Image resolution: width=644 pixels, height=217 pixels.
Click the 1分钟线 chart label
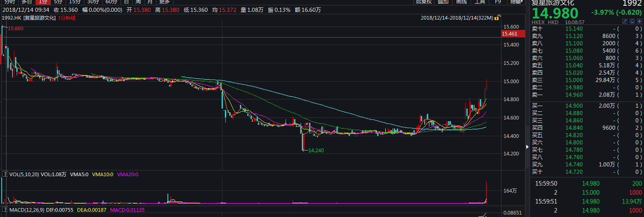67,18
